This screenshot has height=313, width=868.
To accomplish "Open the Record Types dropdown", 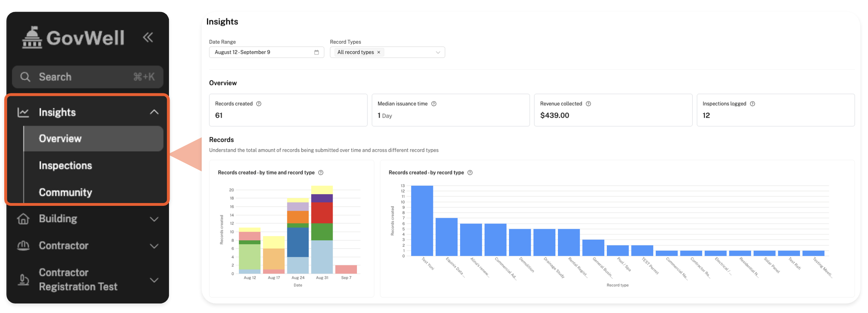I will [438, 52].
